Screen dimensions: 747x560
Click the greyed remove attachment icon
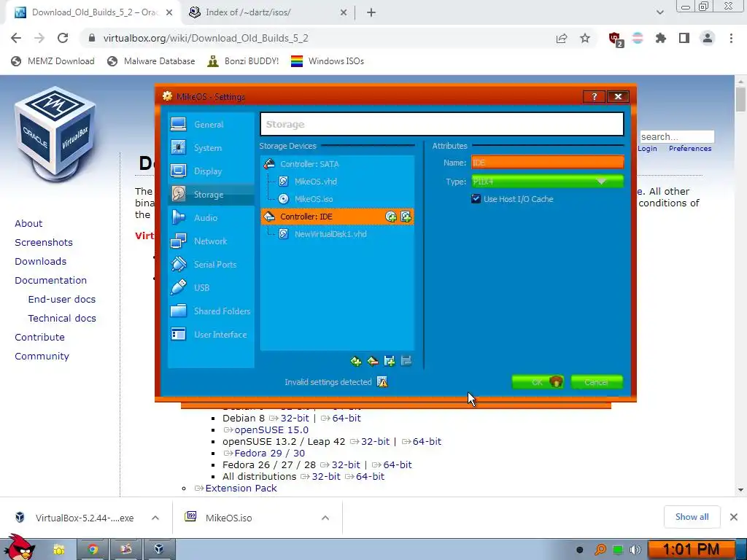(406, 362)
